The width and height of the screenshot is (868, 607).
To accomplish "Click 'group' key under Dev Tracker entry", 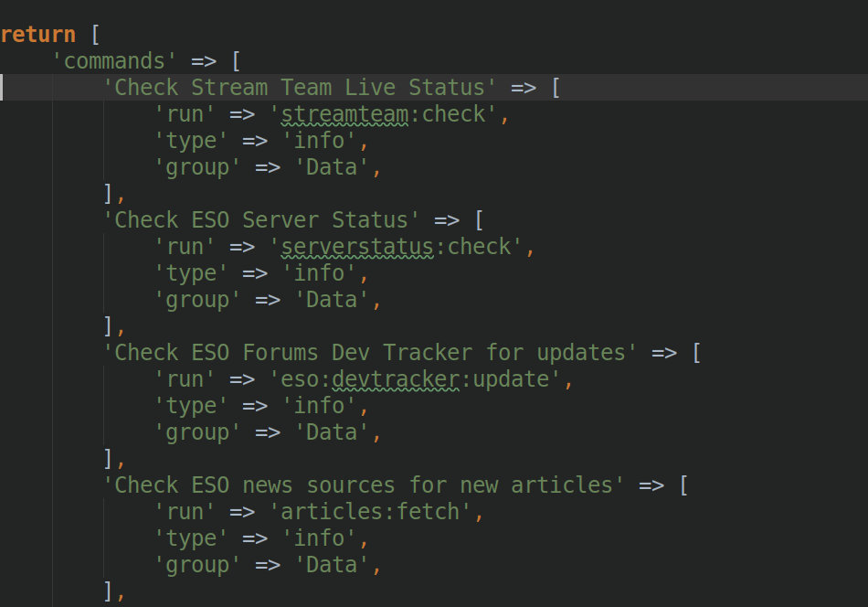I will 197,432.
